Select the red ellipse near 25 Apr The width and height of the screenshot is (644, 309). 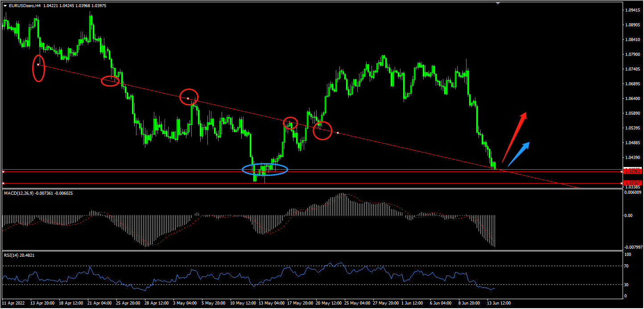click(110, 81)
